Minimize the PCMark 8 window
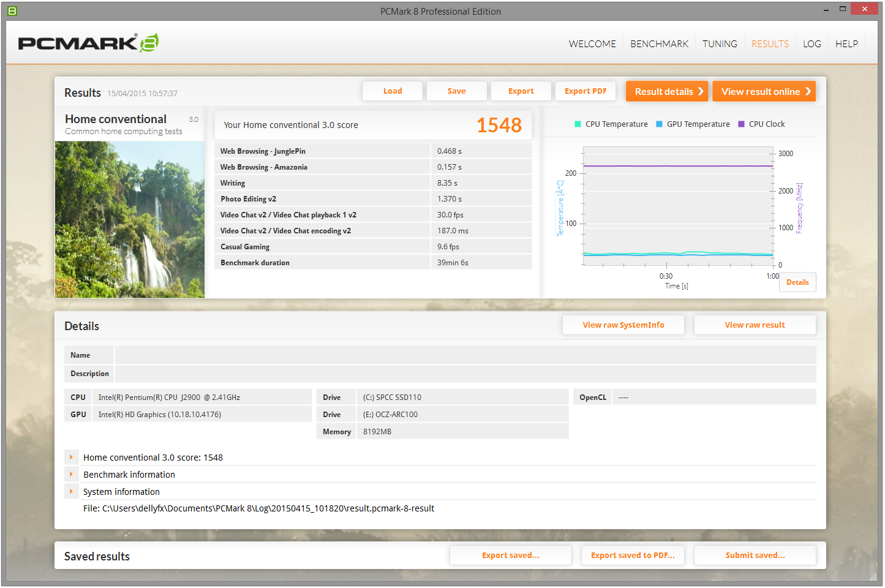 (x=826, y=10)
